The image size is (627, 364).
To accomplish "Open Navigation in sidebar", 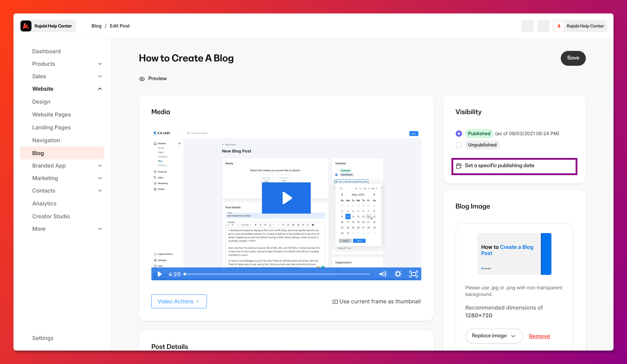I will (46, 140).
